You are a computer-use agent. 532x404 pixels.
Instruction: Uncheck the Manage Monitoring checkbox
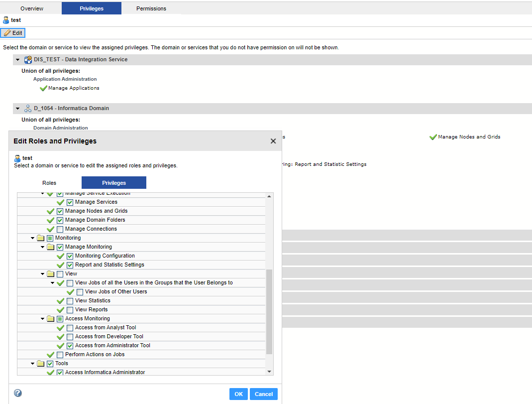60,247
